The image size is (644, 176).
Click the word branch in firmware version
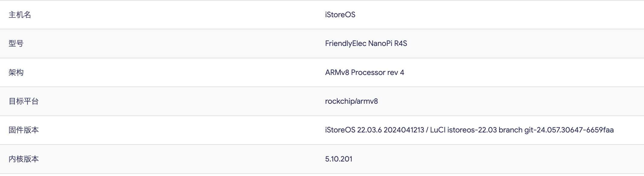pyautogui.click(x=510, y=130)
